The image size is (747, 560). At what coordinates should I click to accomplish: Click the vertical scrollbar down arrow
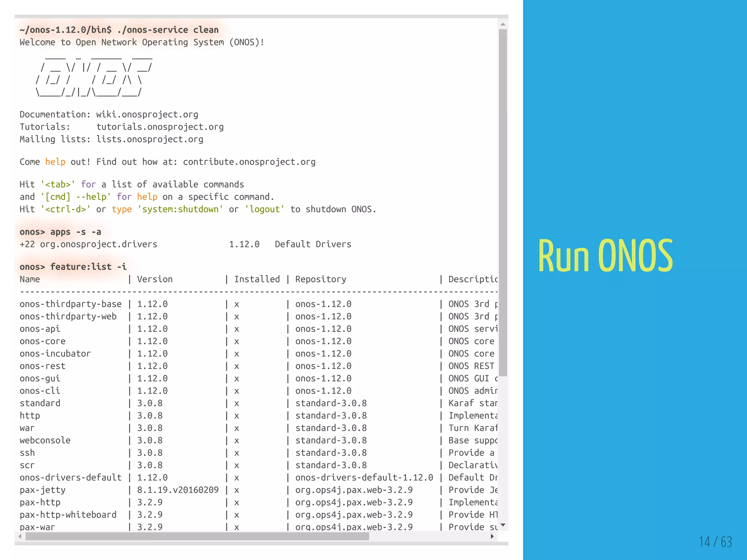coord(503,525)
